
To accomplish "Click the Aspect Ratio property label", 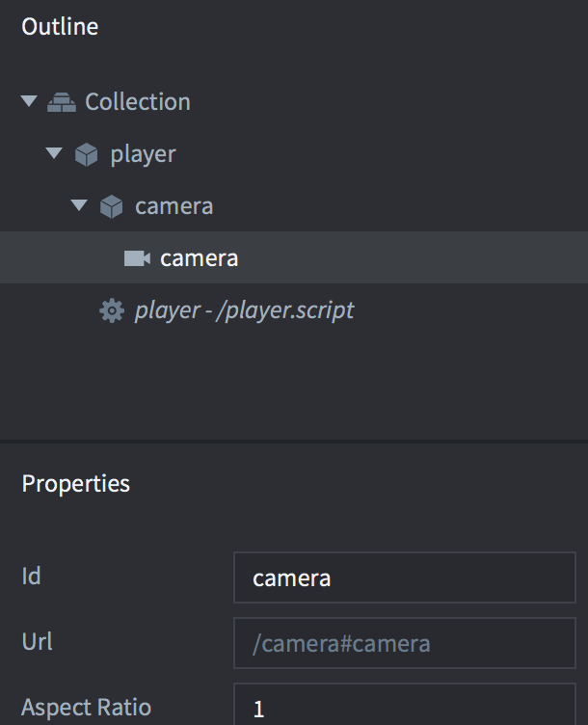I will pos(86,708).
